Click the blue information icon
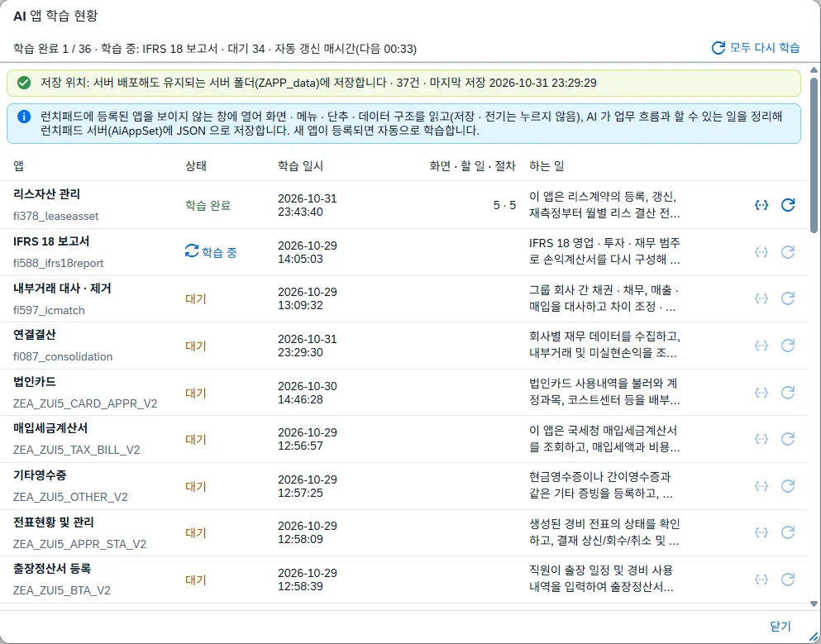This screenshot has height=644, width=821. pyautogui.click(x=23, y=117)
